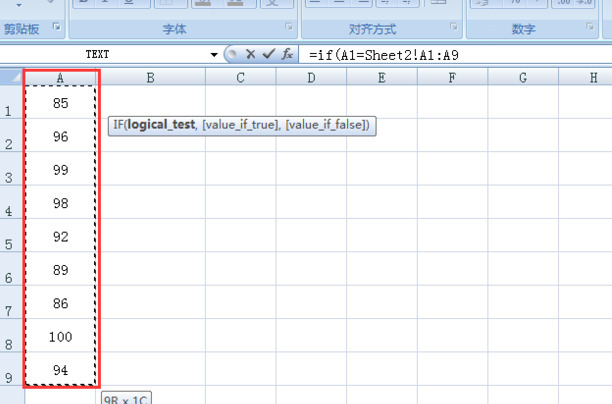Select column F header
Image resolution: width=612 pixels, height=404 pixels.
tap(453, 78)
